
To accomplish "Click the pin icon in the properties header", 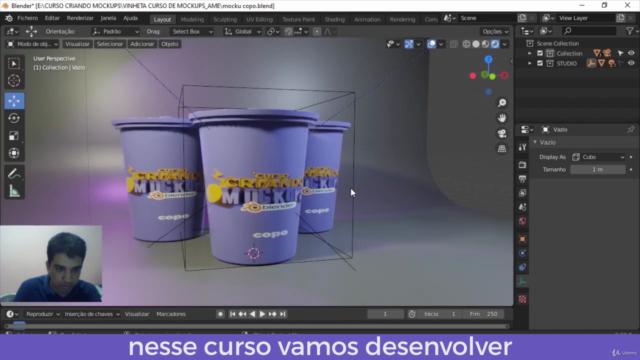I will [631, 129].
